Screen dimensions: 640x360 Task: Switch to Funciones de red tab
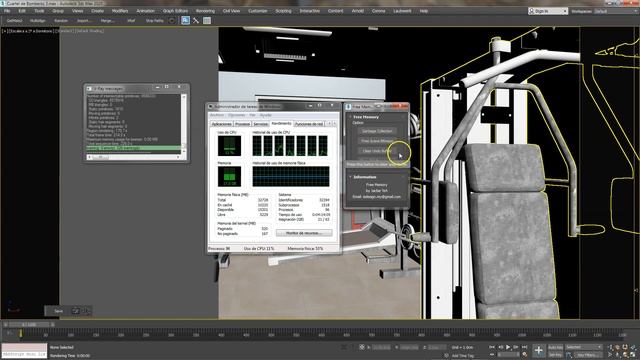click(309, 124)
